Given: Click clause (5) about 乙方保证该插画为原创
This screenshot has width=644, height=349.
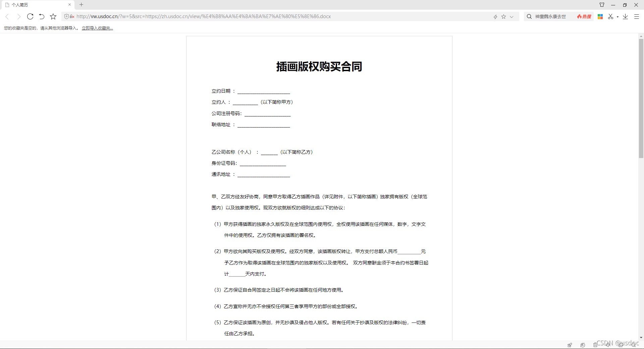Looking at the screenshot, I should 320,328.
